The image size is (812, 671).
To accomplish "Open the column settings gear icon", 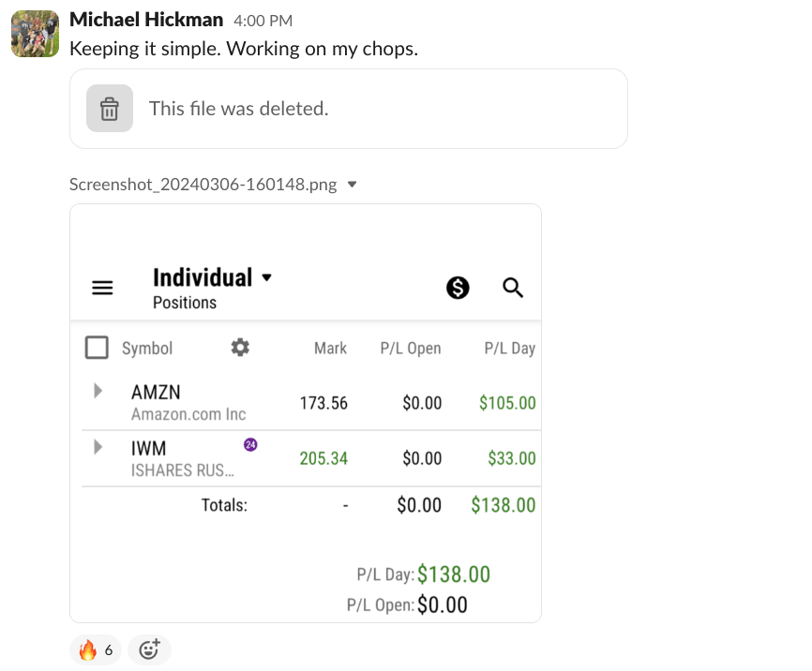I will (240, 348).
